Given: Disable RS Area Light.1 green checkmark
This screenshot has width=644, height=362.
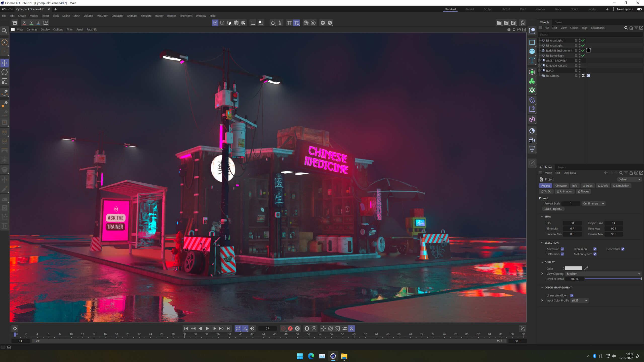Looking at the screenshot, I should [x=583, y=40].
